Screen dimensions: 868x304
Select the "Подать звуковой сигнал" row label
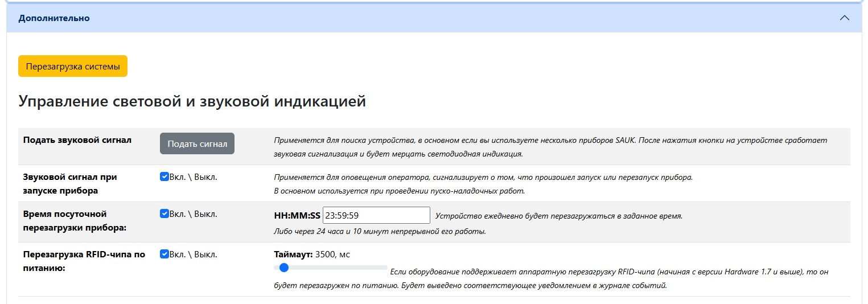(77, 140)
